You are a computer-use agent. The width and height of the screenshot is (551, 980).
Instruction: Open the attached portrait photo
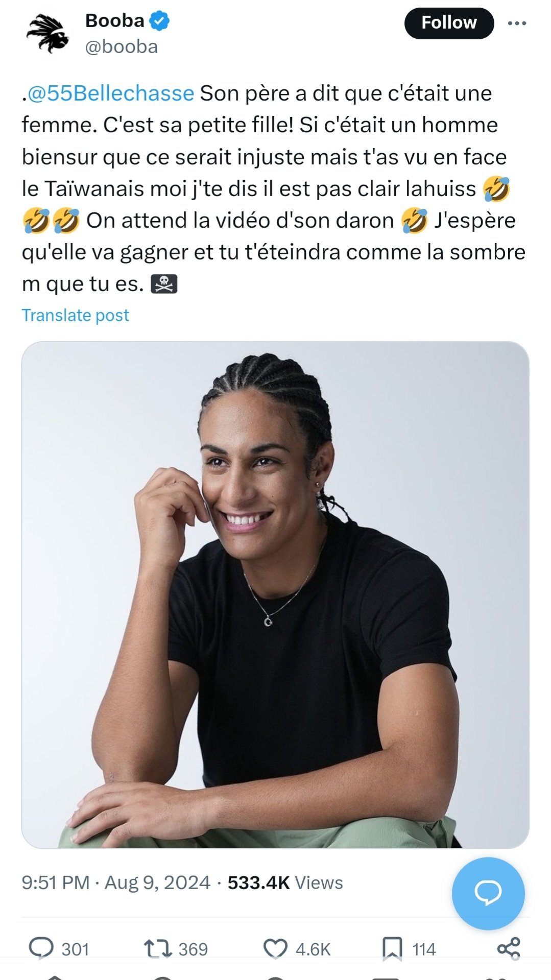(275, 594)
